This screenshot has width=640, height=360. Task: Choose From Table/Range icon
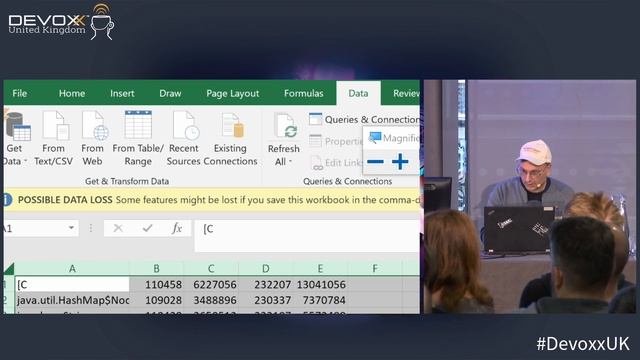[x=138, y=124]
